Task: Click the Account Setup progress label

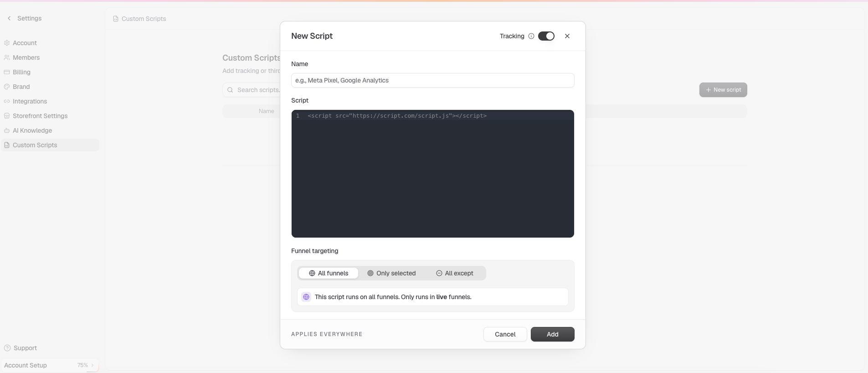Action: pyautogui.click(x=26, y=365)
